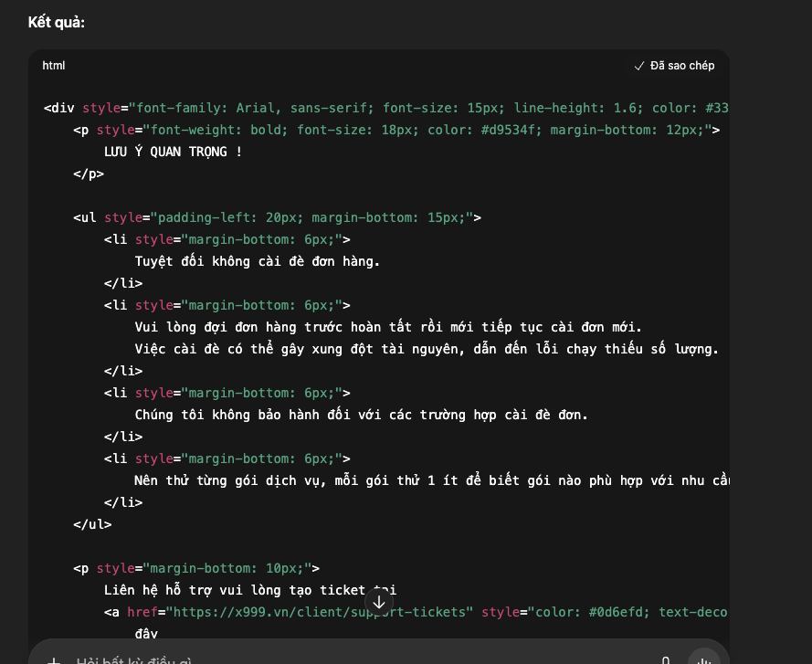The image size is (812, 664).
Task: Open the attachment plus icon in the prompt bar
Action: coord(54,660)
